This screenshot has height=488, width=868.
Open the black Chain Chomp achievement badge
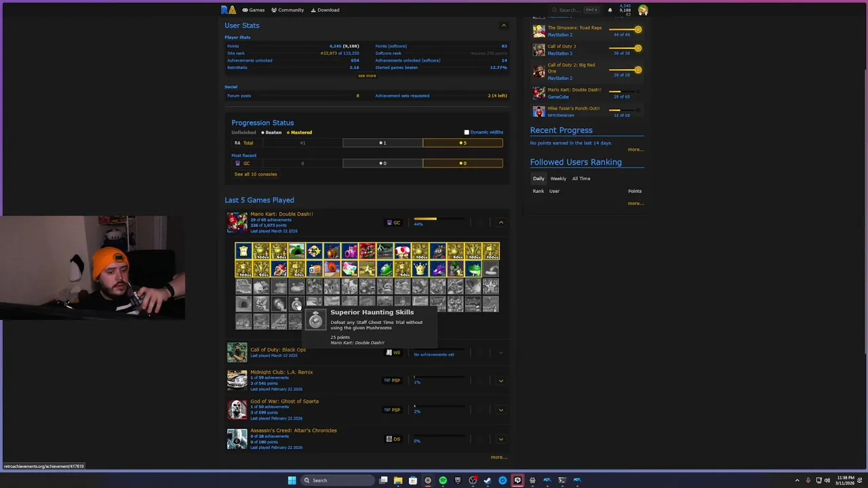[x=437, y=251]
